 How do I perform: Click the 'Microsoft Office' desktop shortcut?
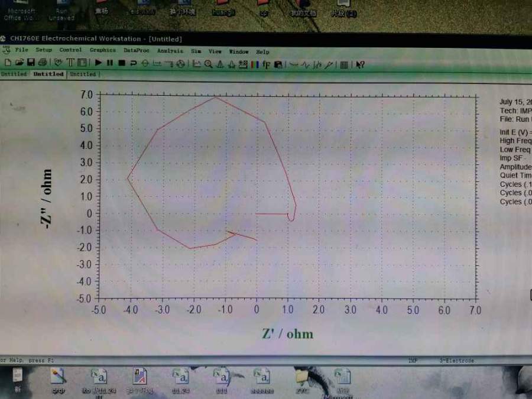[21, 11]
